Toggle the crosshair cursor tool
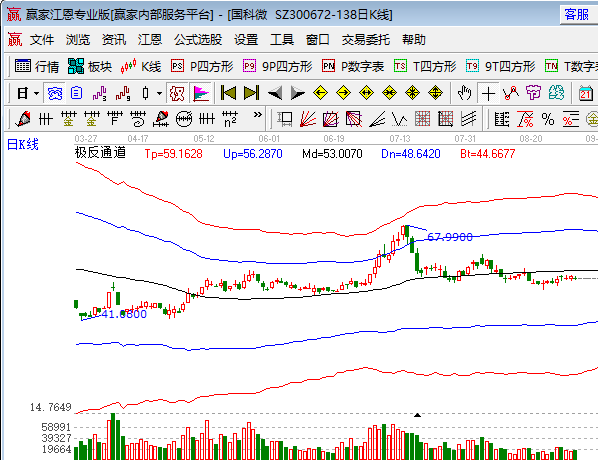Image resolution: width=598 pixels, height=460 pixels. coord(488,93)
